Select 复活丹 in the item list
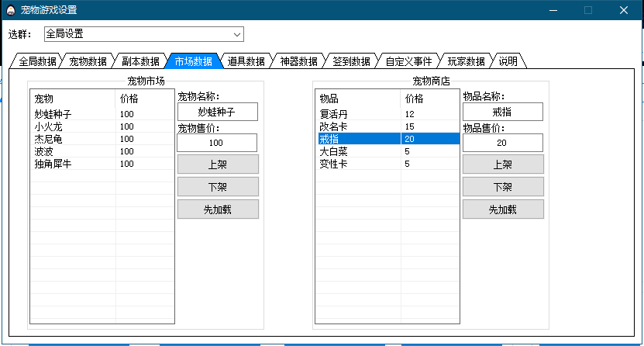Image resolution: width=644 pixels, height=346 pixels. 333,114
